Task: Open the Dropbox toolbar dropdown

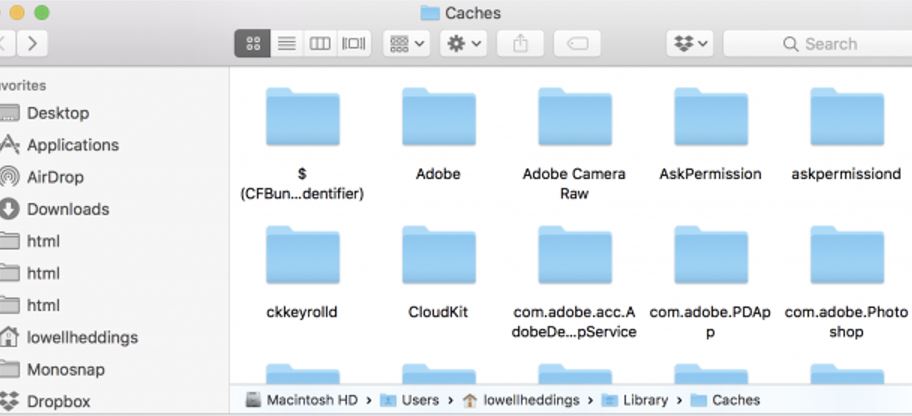Action: tap(690, 44)
